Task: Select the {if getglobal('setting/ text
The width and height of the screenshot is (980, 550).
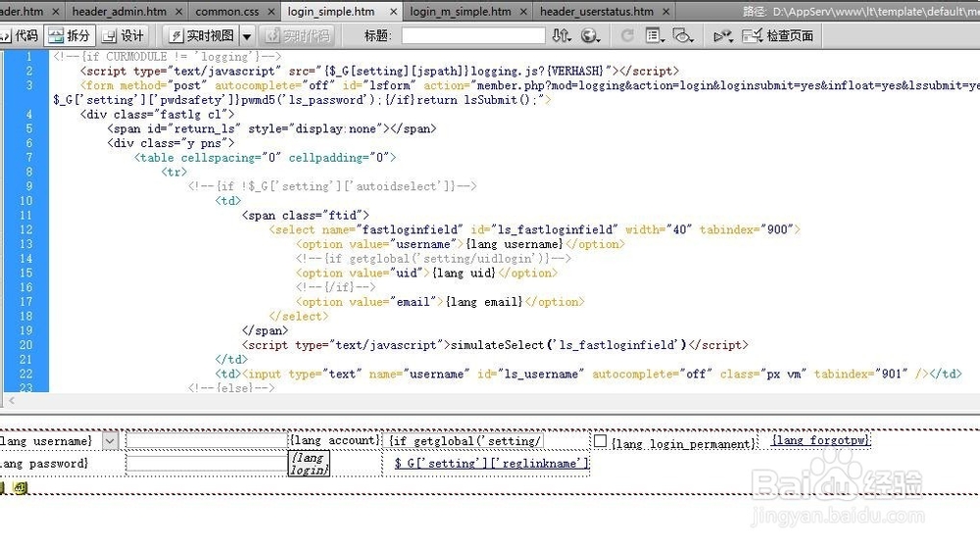Action: 465,441
